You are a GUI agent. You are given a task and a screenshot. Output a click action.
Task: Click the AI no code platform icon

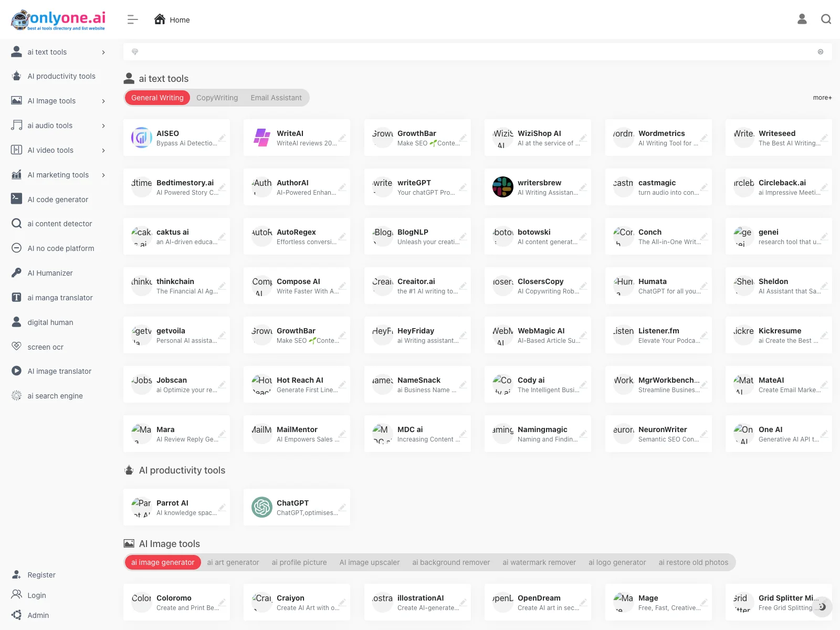click(x=17, y=248)
